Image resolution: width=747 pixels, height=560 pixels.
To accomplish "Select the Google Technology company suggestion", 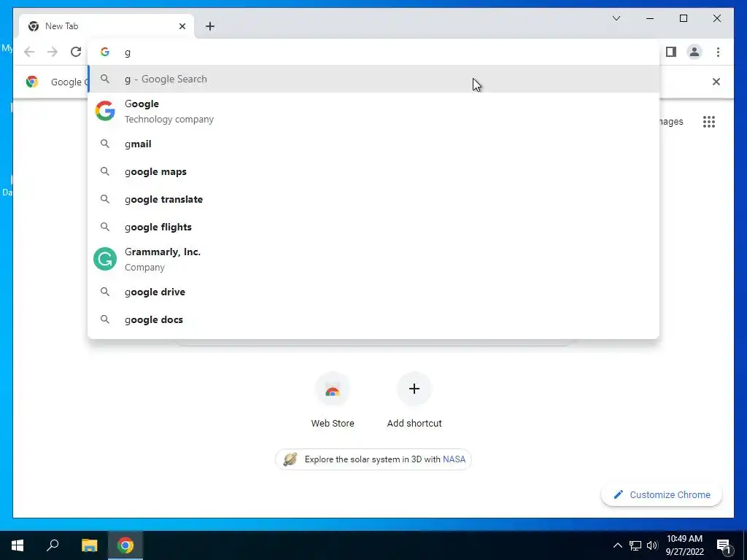I will coord(374,112).
